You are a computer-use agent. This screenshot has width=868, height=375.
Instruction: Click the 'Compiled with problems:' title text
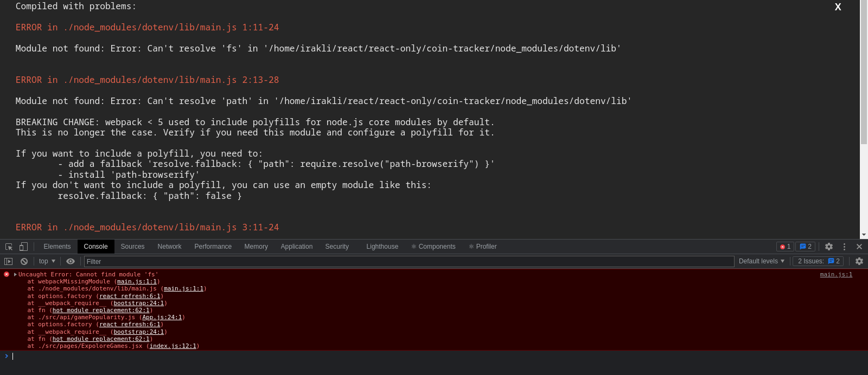(x=76, y=7)
